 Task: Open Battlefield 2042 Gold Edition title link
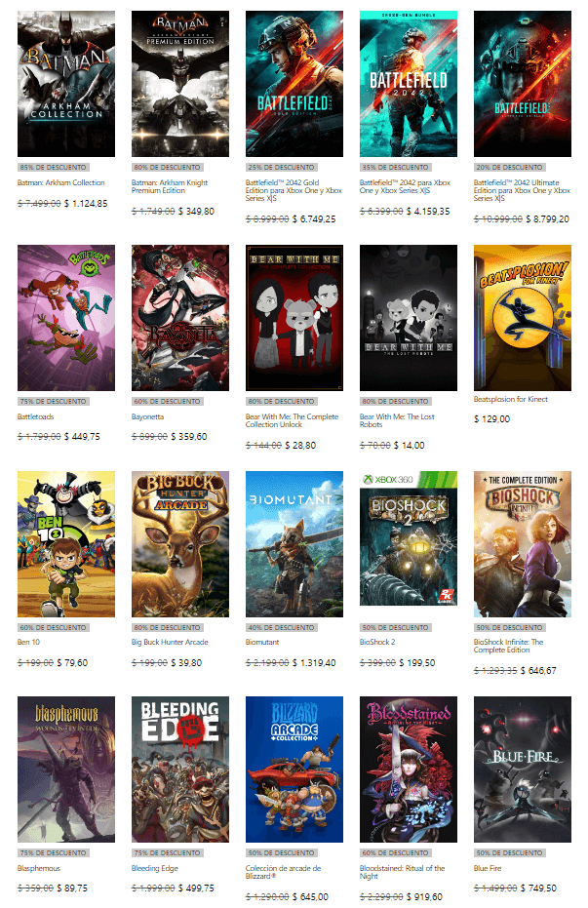[294, 190]
